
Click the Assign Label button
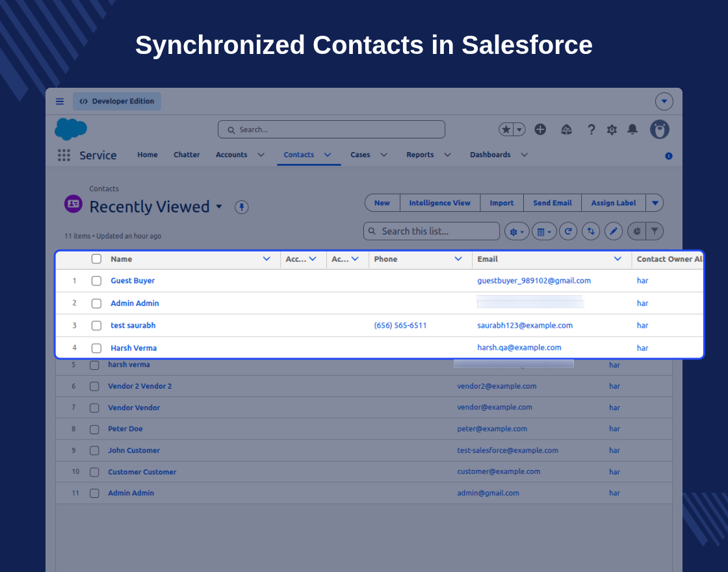614,203
